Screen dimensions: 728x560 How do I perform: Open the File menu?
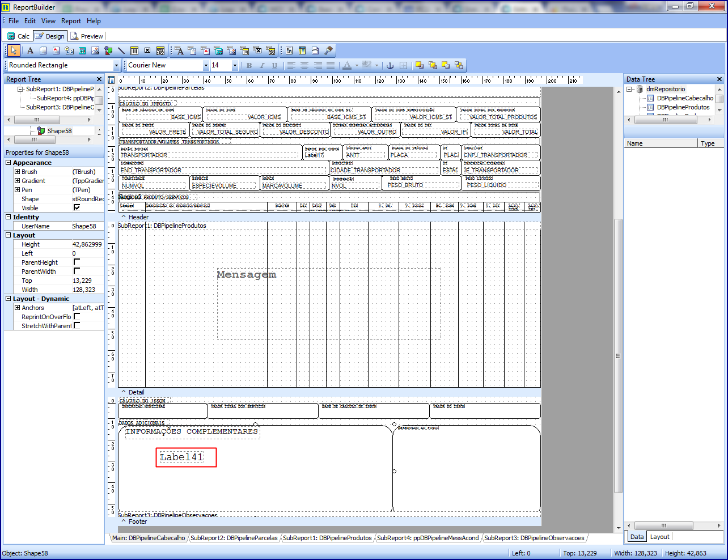pyautogui.click(x=14, y=21)
